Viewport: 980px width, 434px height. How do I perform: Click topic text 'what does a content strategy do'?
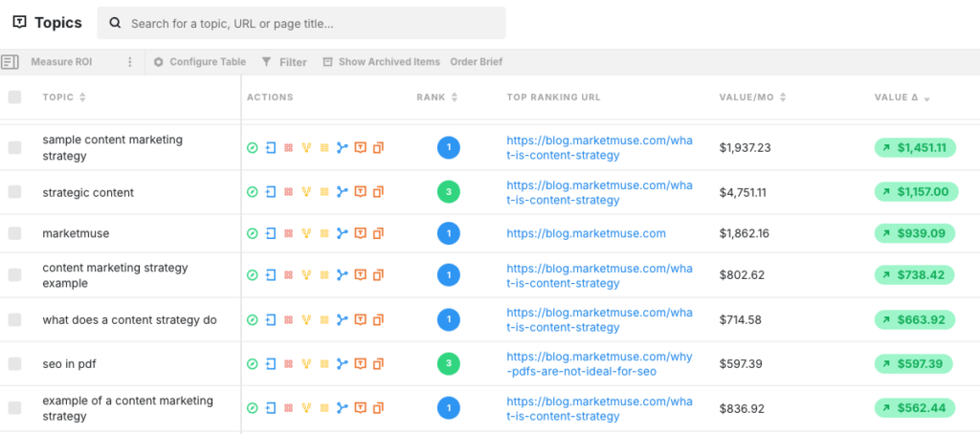coord(129,319)
